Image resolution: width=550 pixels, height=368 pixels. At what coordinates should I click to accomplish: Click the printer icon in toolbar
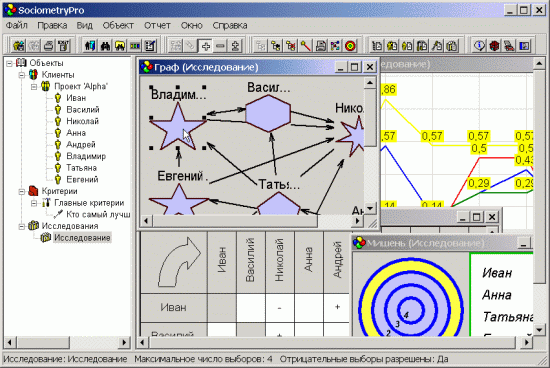49,46
